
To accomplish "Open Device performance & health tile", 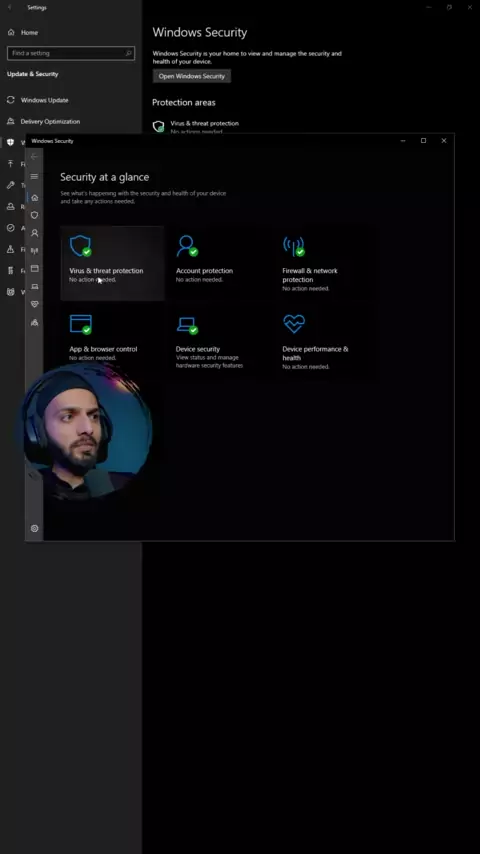I will point(325,341).
